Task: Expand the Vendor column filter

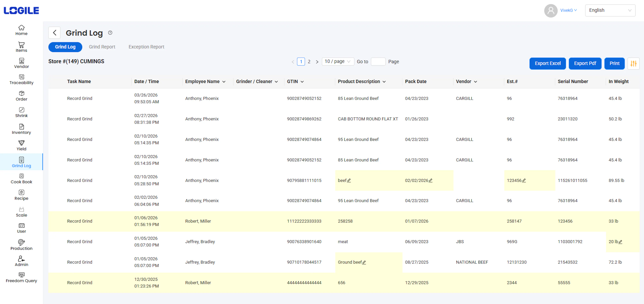Action: pyautogui.click(x=475, y=82)
